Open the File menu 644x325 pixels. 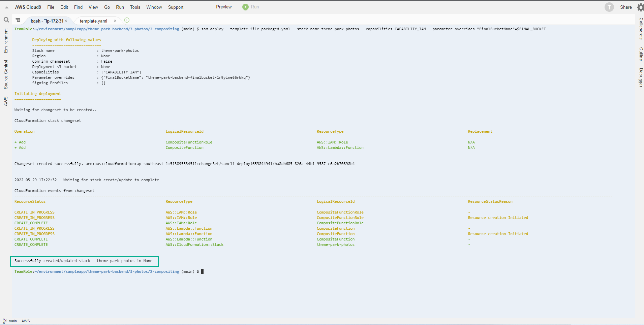(x=51, y=7)
